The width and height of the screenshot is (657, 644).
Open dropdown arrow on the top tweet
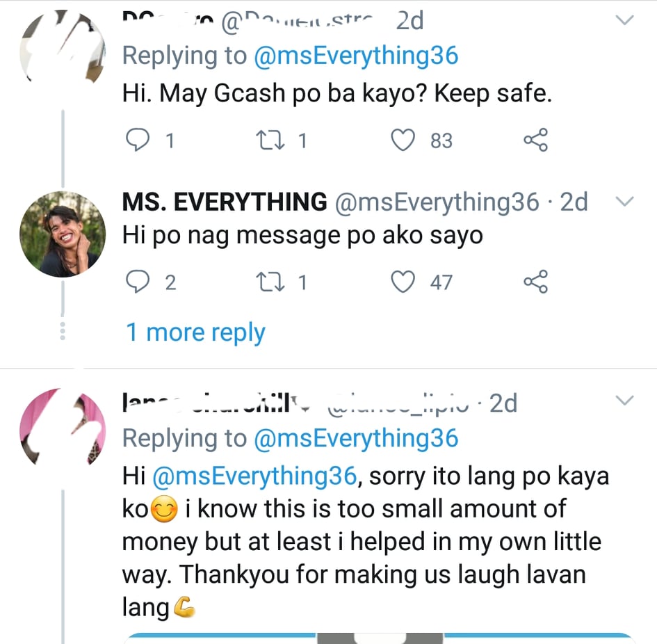tap(625, 21)
